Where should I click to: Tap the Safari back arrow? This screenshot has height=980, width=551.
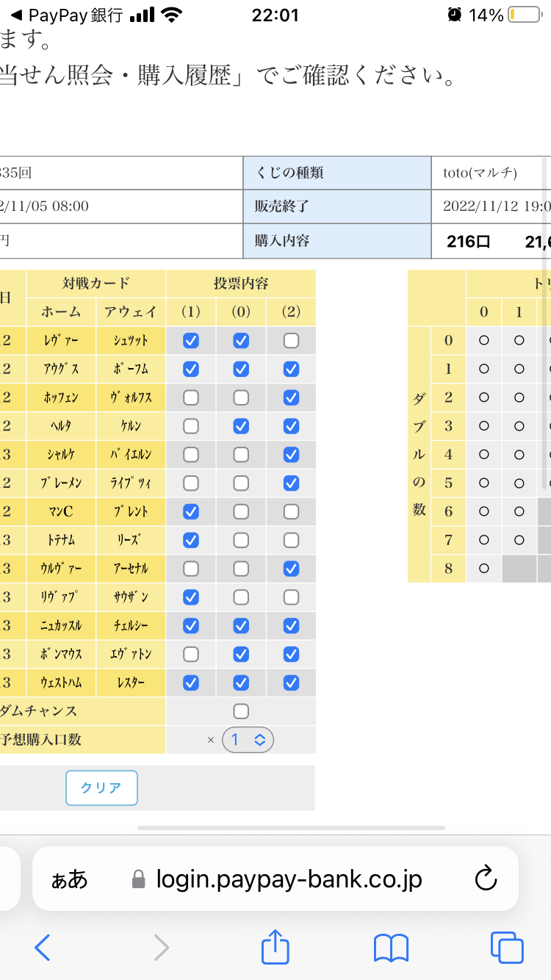click(43, 948)
